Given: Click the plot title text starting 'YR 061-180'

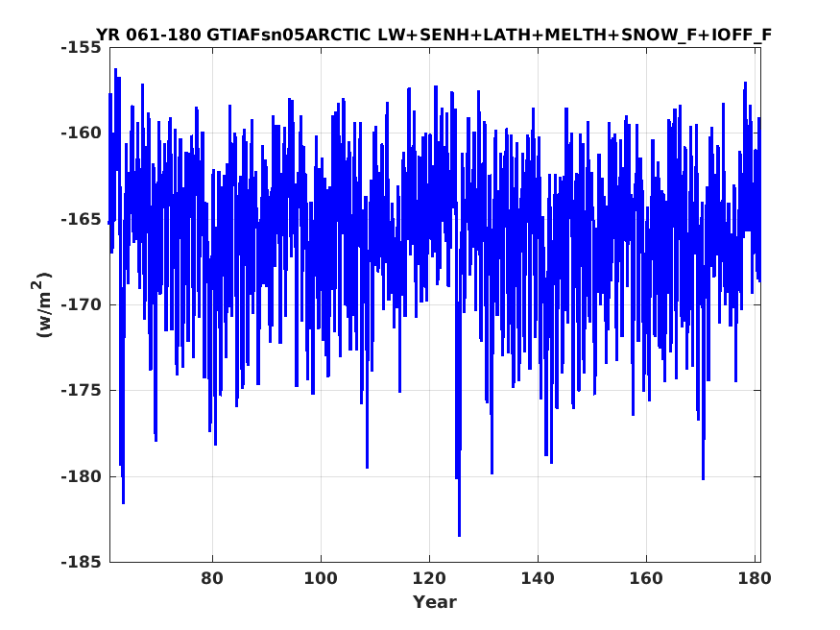Looking at the screenshot, I should click(434, 35).
